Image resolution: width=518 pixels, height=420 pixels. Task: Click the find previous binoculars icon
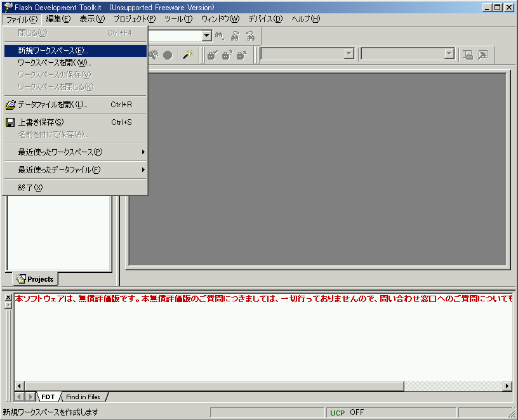click(251, 36)
